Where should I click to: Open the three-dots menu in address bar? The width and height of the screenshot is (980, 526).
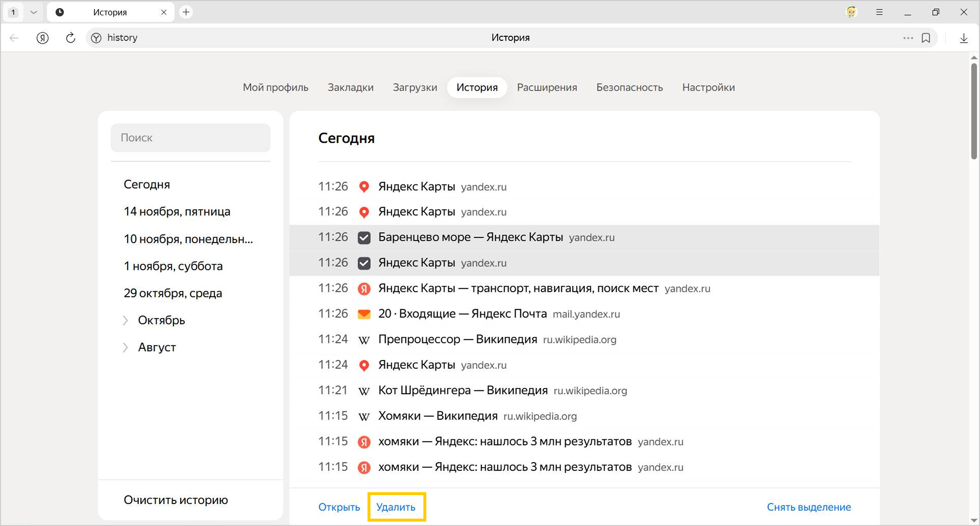(908, 38)
